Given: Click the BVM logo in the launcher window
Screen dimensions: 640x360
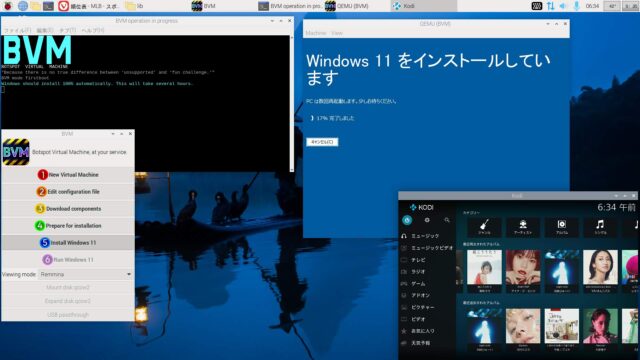Looking at the screenshot, I should point(16,152).
